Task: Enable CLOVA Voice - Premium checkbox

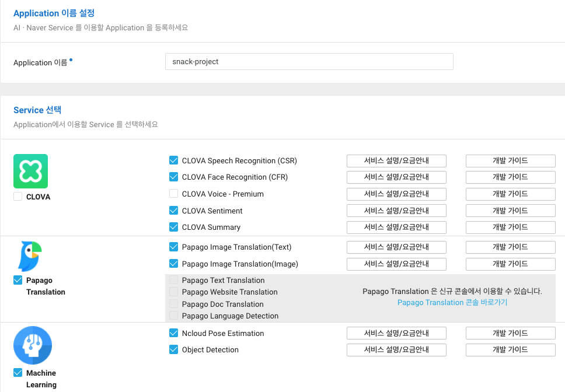Action: coord(174,194)
